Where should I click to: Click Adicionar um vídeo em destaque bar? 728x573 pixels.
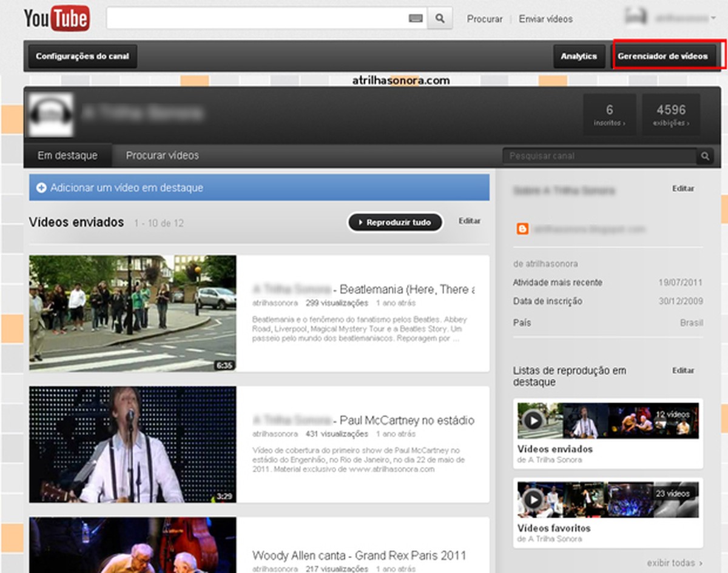[259, 188]
